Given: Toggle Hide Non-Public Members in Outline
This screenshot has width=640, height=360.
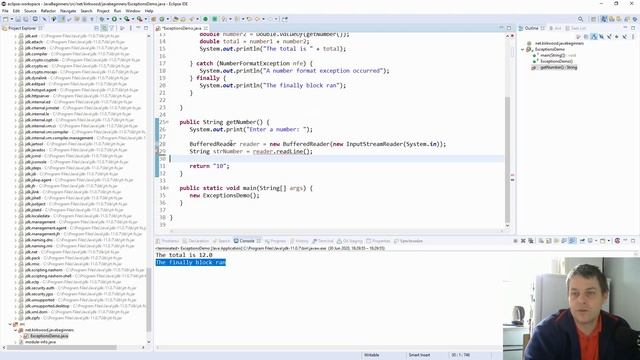Looking at the screenshot, I should click(617, 37).
